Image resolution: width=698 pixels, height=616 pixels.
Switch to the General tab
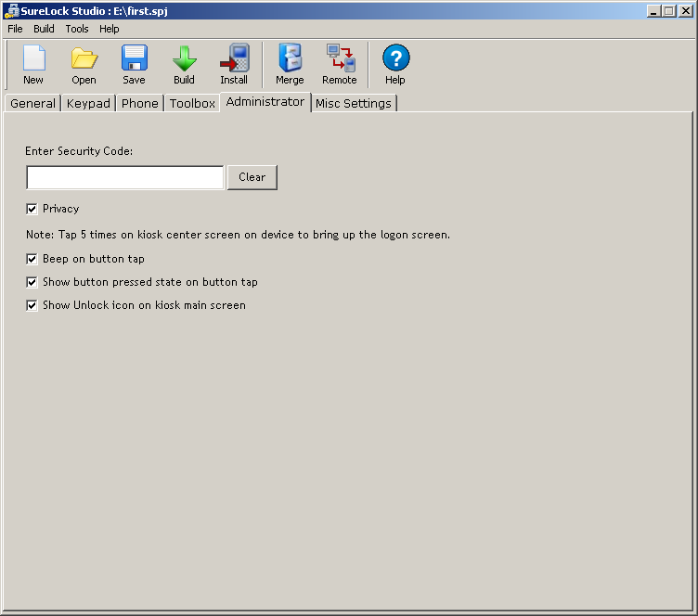pyautogui.click(x=32, y=104)
